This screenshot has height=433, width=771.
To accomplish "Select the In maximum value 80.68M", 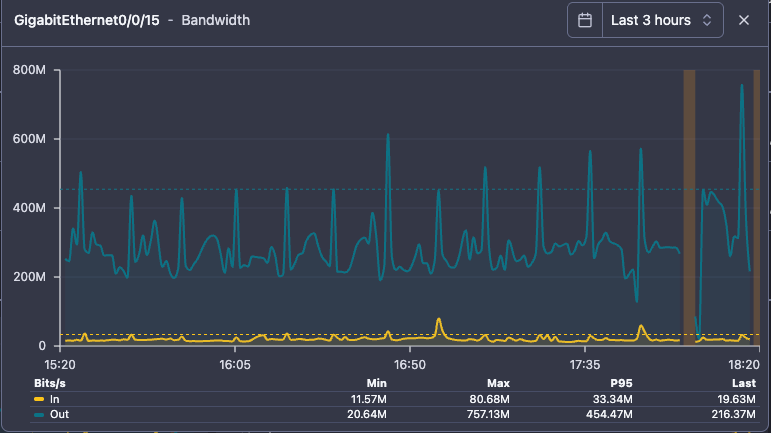I will [489, 399].
